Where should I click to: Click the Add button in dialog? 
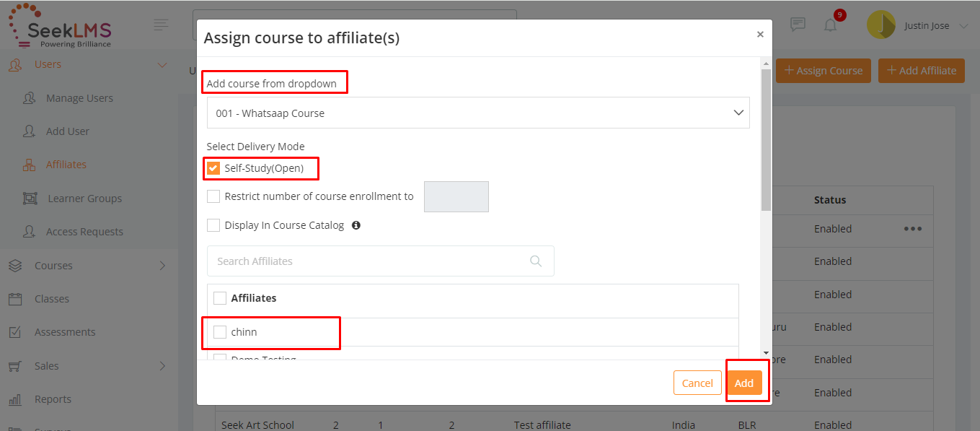point(744,383)
